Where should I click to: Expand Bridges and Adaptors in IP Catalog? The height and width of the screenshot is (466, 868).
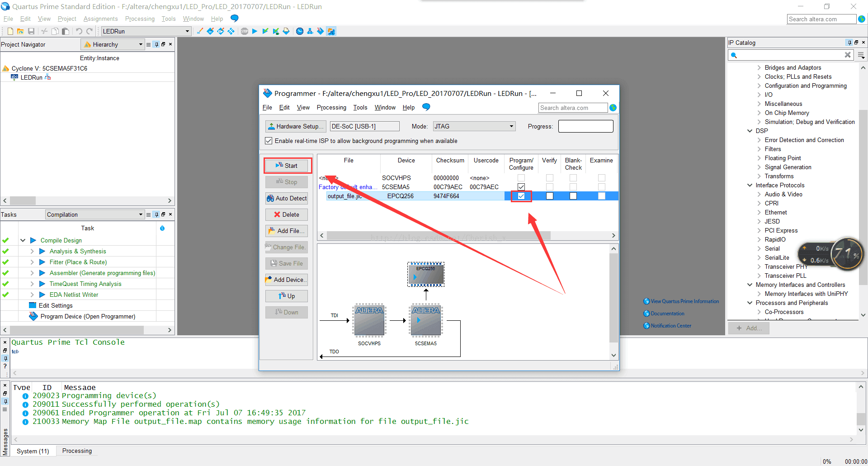coord(759,67)
